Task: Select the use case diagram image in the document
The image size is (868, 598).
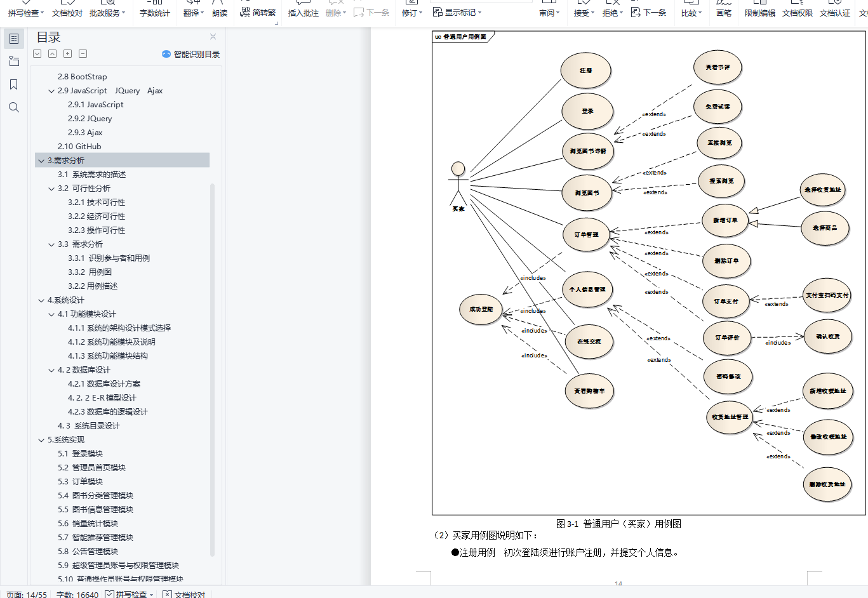Action: click(648, 272)
